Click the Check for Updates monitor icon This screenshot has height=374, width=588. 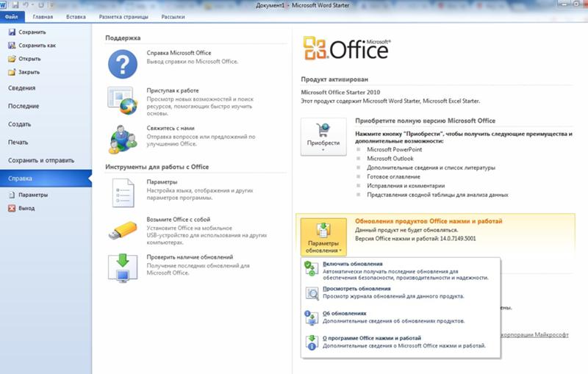(x=123, y=267)
